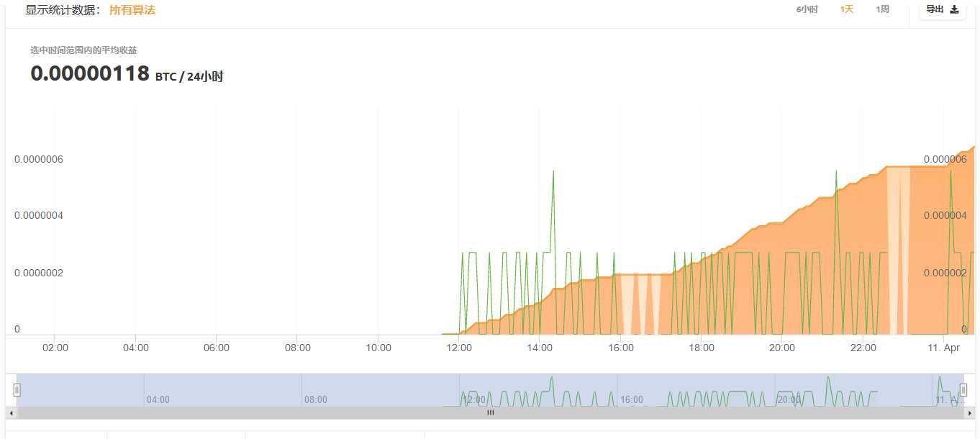Viewport: 980px width, 439px height.
Task: Click the 0.00000118 average profit value
Action: pyautogui.click(x=90, y=73)
